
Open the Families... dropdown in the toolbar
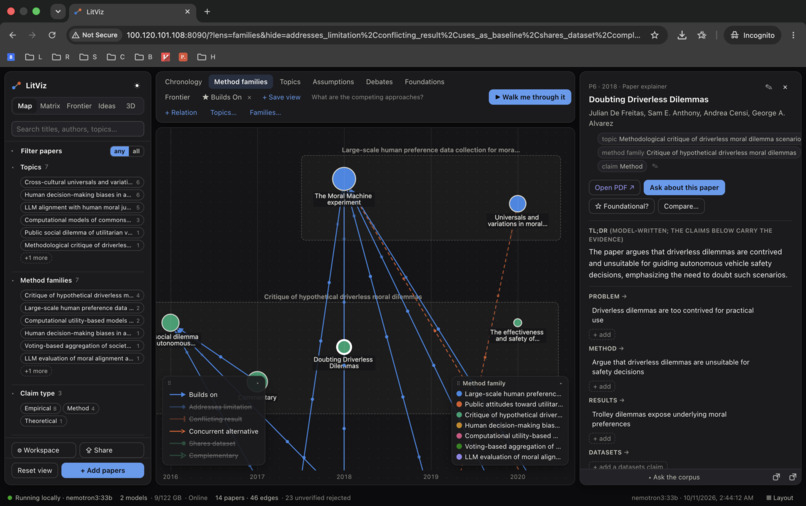(265, 113)
